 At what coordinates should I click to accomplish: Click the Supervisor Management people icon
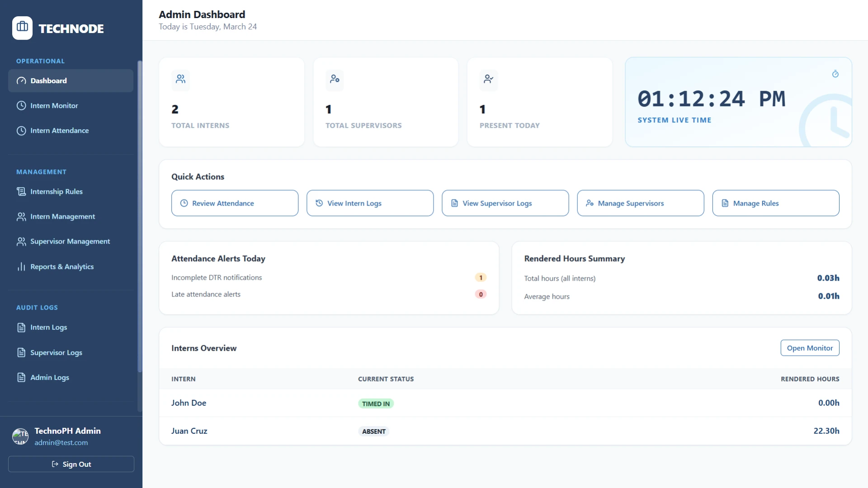coord(21,241)
